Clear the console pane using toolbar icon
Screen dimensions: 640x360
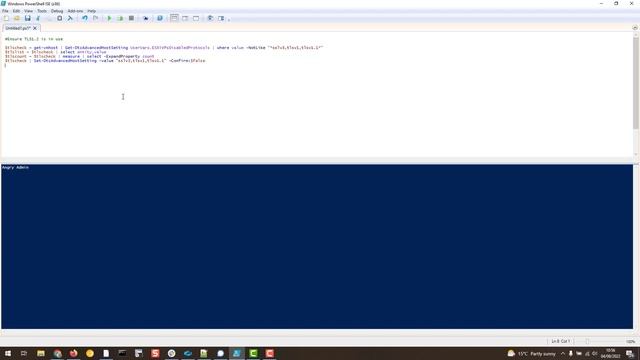click(x=70, y=18)
